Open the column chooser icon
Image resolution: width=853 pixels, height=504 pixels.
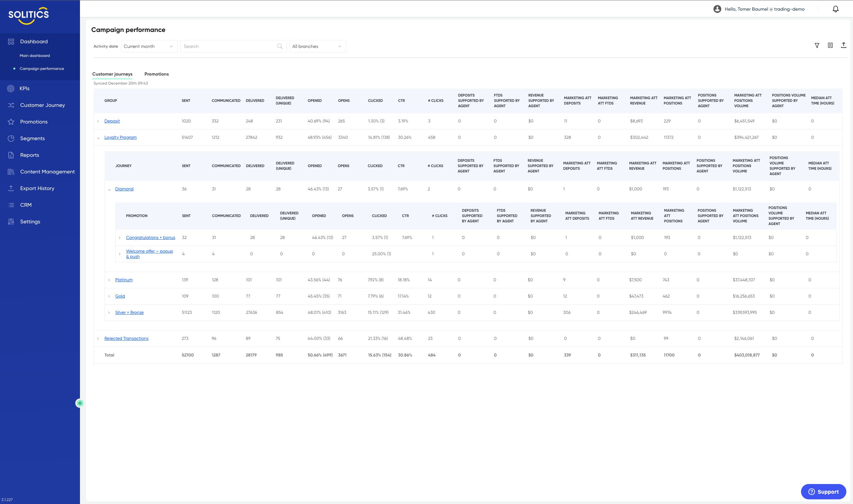tap(830, 46)
